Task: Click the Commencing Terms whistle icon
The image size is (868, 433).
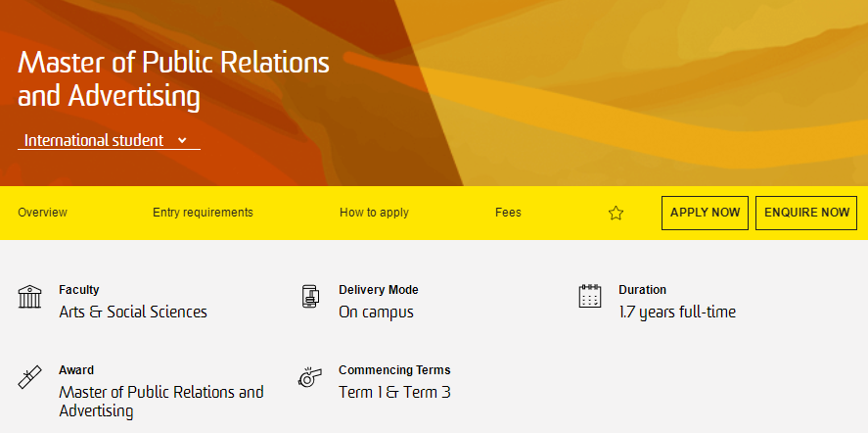Action: pyautogui.click(x=310, y=377)
